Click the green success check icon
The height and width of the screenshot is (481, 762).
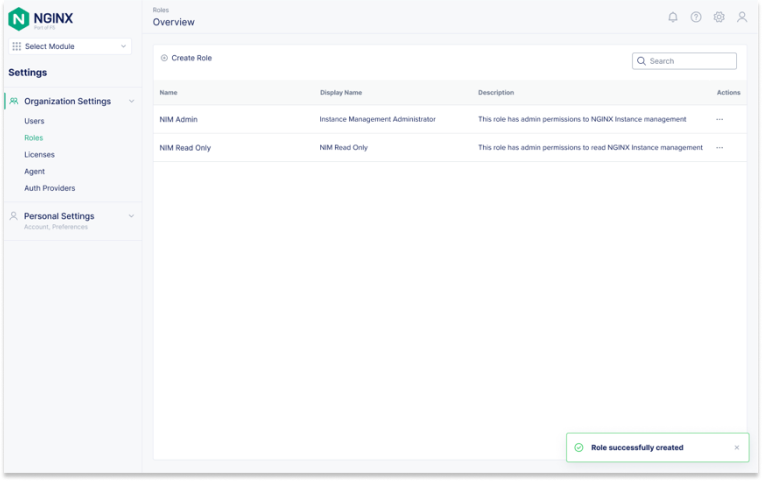[x=578, y=447]
